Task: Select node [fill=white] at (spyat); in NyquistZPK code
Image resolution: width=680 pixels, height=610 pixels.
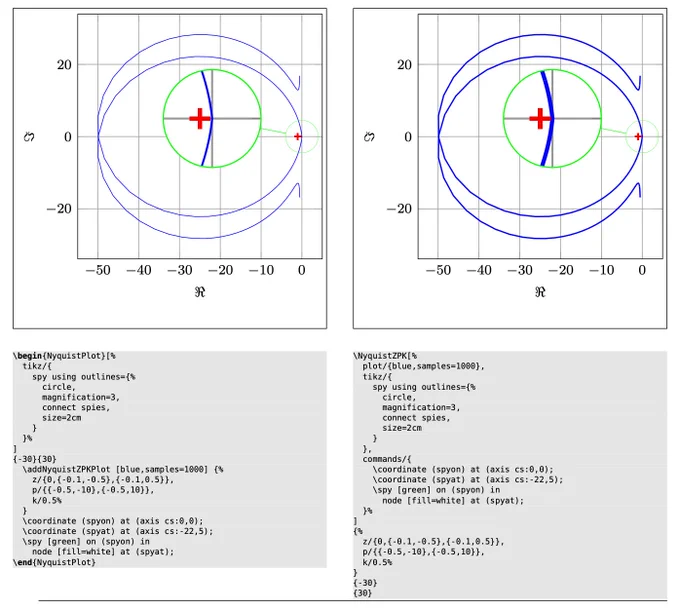Action: pos(453,500)
